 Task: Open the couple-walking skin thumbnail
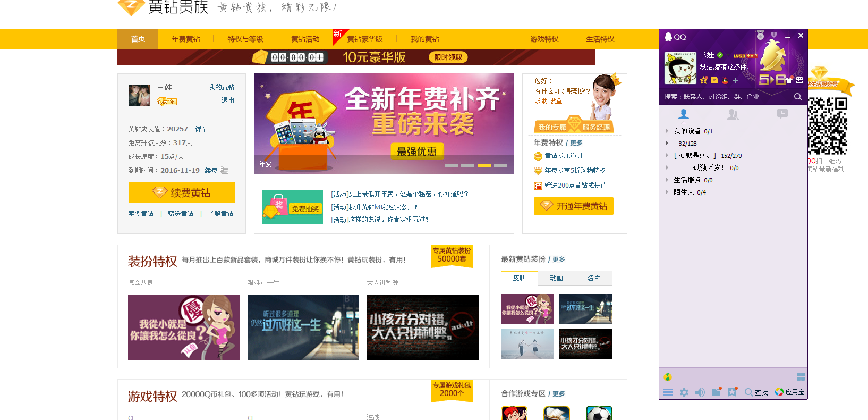(527, 344)
